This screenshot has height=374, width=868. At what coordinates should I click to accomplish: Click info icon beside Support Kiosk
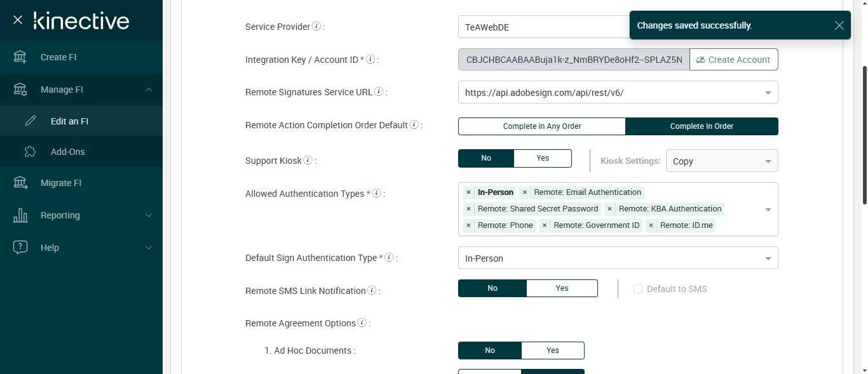[x=308, y=161]
